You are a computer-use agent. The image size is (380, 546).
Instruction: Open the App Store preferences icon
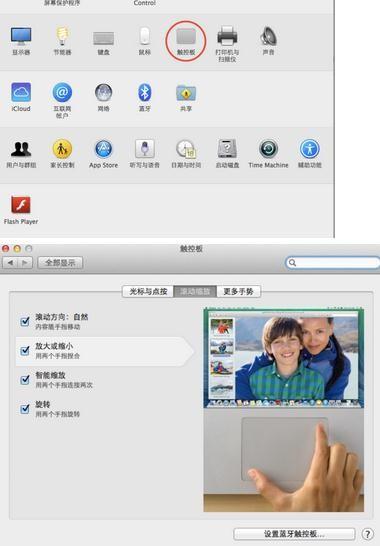(103, 149)
